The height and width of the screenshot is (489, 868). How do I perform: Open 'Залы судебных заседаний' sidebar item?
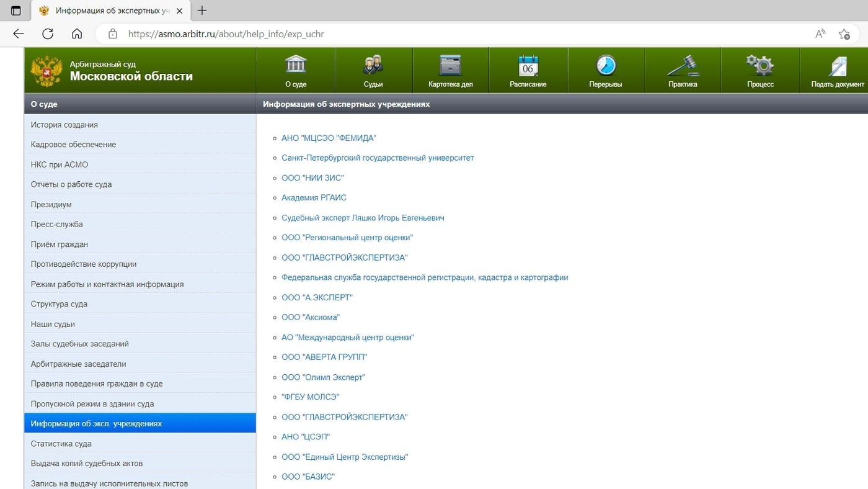140,344
